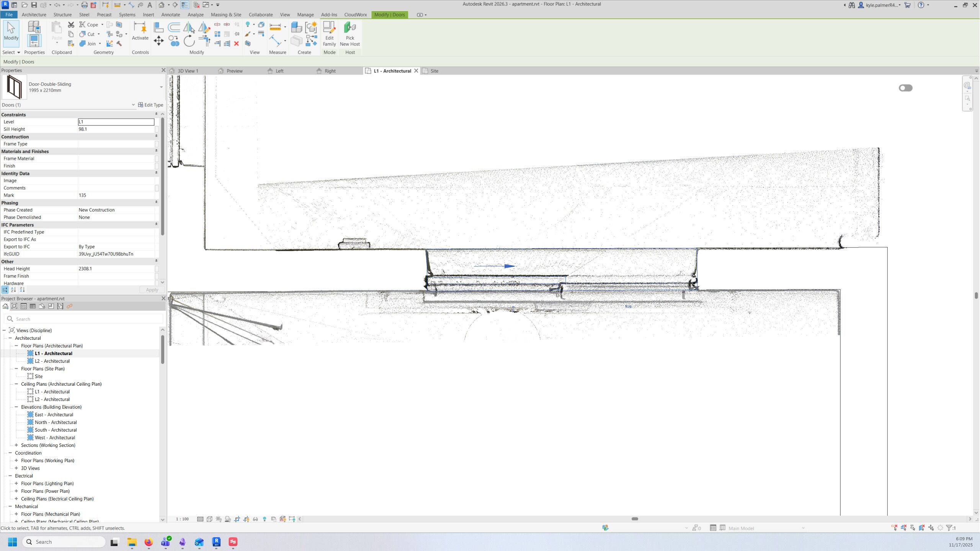Toggle shadows icon in view control bar
Viewport: 980px width, 551px height.
228,519
